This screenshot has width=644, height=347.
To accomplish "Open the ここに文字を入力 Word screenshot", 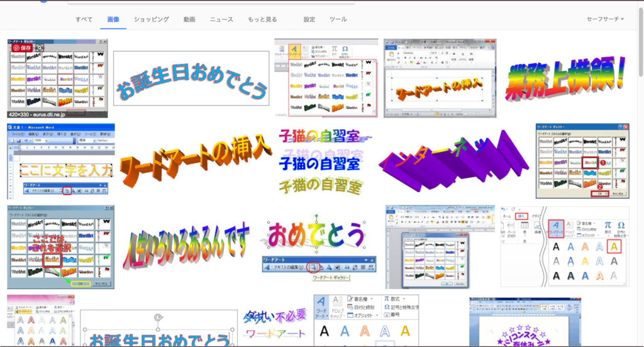I will point(60,162).
